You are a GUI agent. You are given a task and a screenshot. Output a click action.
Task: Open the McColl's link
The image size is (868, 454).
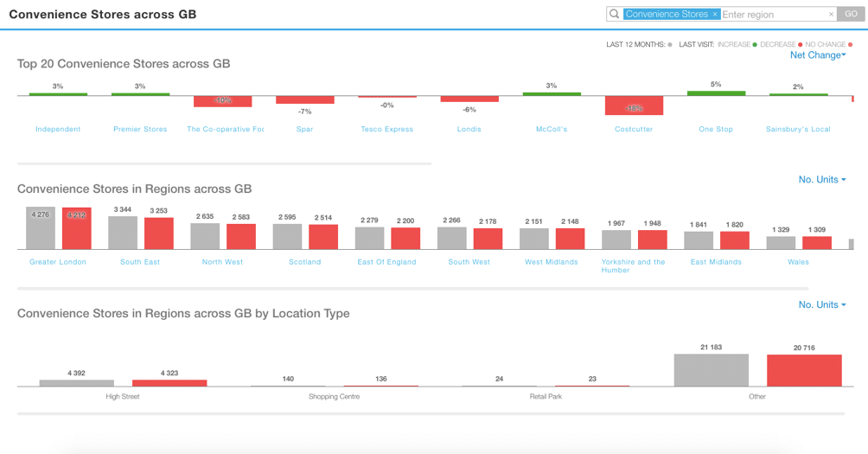552,129
